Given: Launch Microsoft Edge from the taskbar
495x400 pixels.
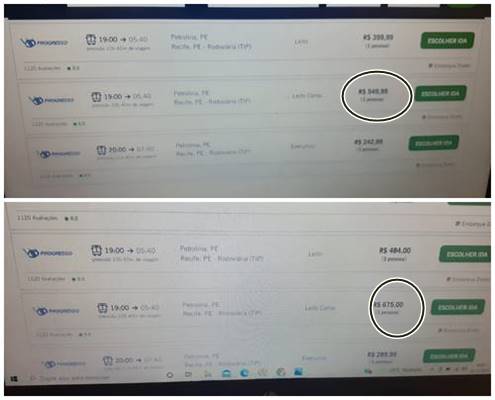Looking at the screenshot, I should 244,373.
